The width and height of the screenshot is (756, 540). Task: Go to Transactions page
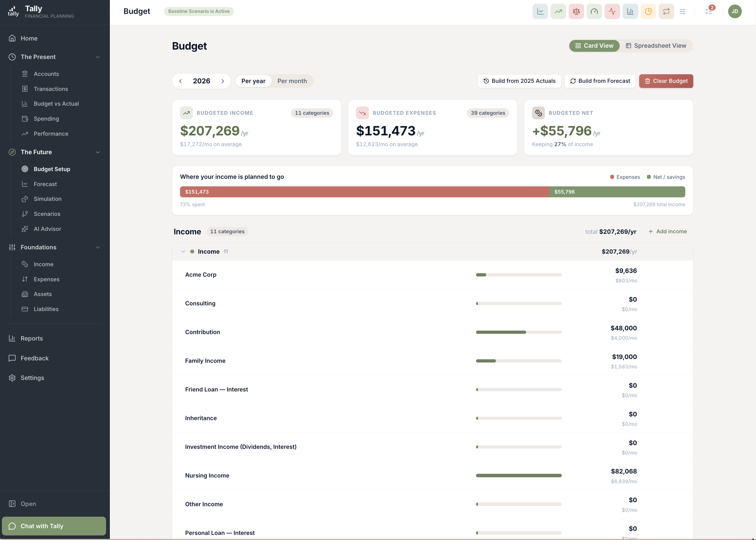pos(51,89)
